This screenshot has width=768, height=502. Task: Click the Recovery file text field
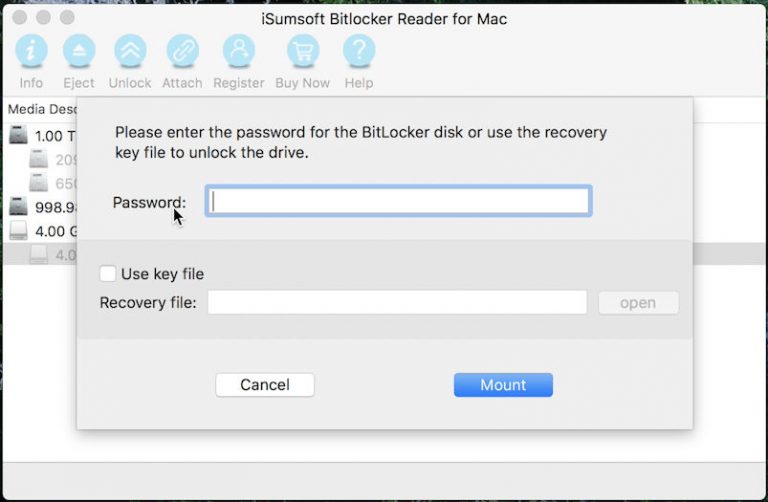[397, 303]
